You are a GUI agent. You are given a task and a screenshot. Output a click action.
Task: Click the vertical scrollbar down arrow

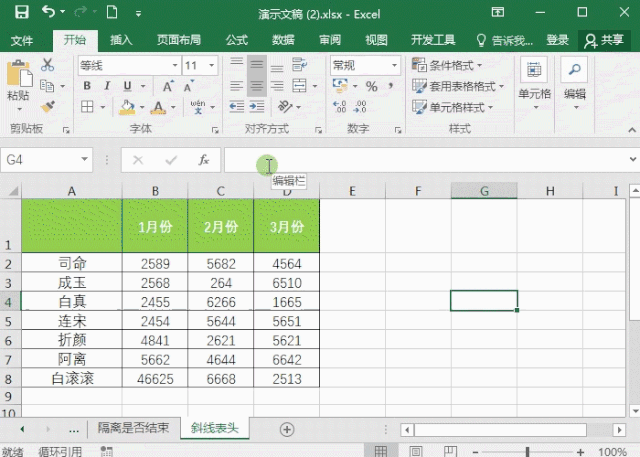(x=634, y=410)
